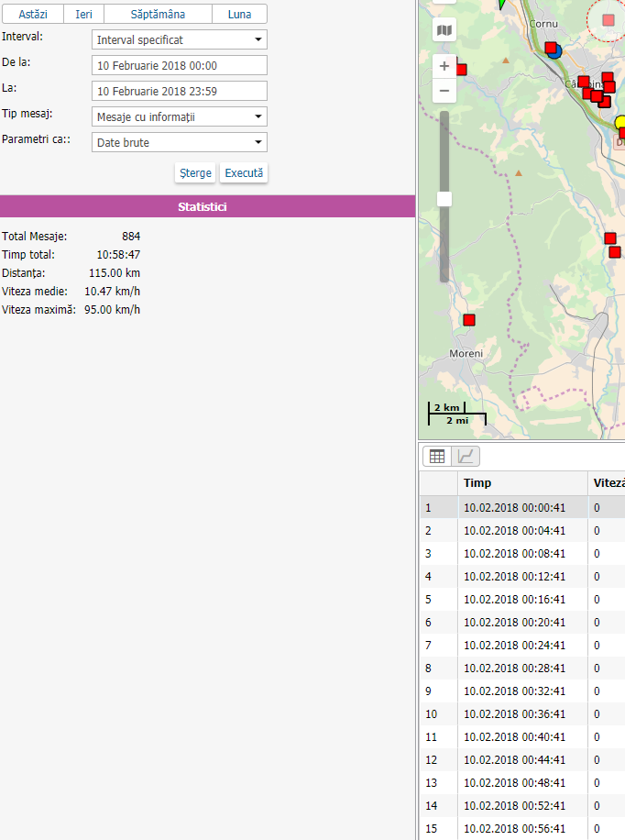Open the Parametri ca dropdown
This screenshot has width=625, height=840.
coord(180,142)
